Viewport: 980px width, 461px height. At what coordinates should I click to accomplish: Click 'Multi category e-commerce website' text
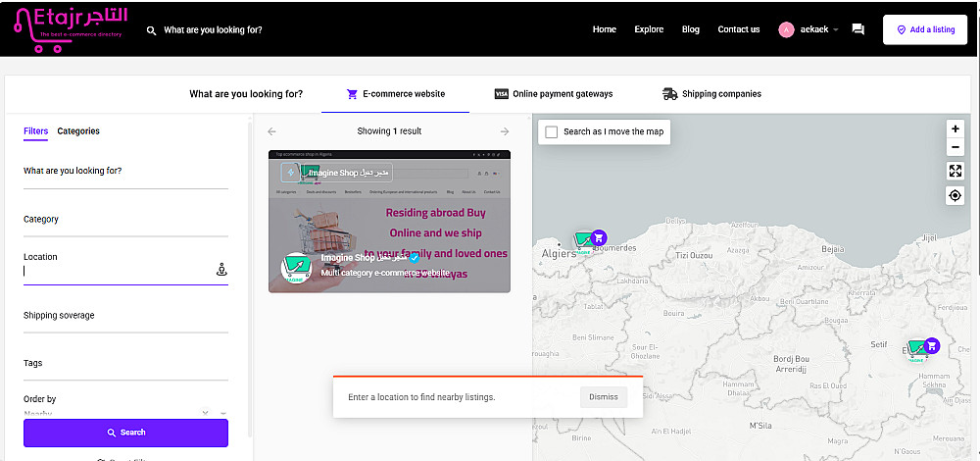click(385, 274)
